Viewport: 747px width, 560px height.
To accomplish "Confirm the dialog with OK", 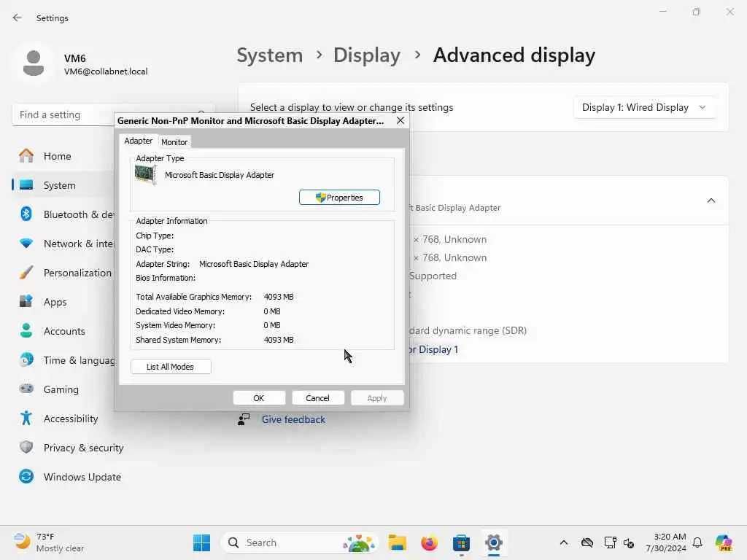I will point(259,397).
